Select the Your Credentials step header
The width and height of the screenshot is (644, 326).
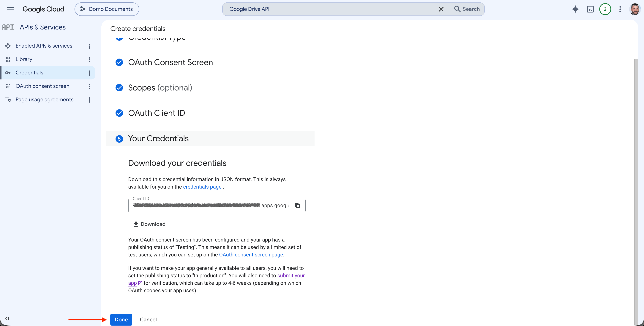point(210,138)
